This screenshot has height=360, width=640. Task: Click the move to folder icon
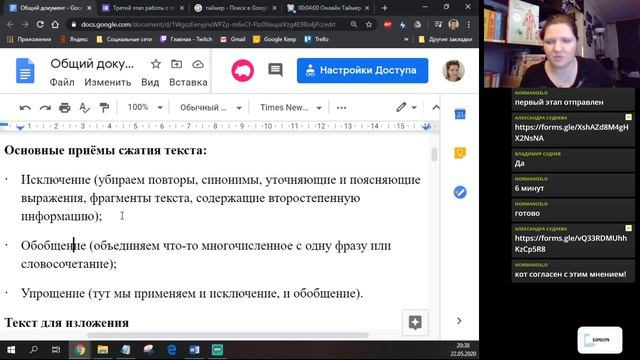point(176,64)
